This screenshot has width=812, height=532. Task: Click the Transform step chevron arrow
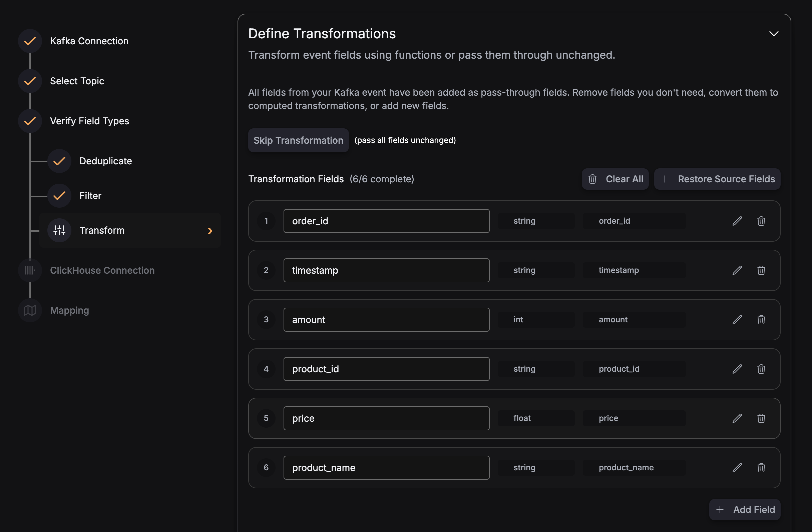click(x=210, y=231)
